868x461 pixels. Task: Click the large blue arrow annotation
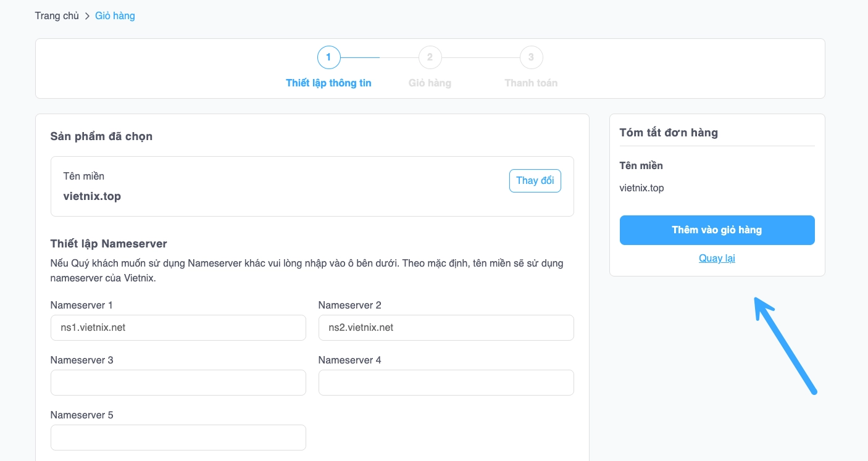click(785, 345)
